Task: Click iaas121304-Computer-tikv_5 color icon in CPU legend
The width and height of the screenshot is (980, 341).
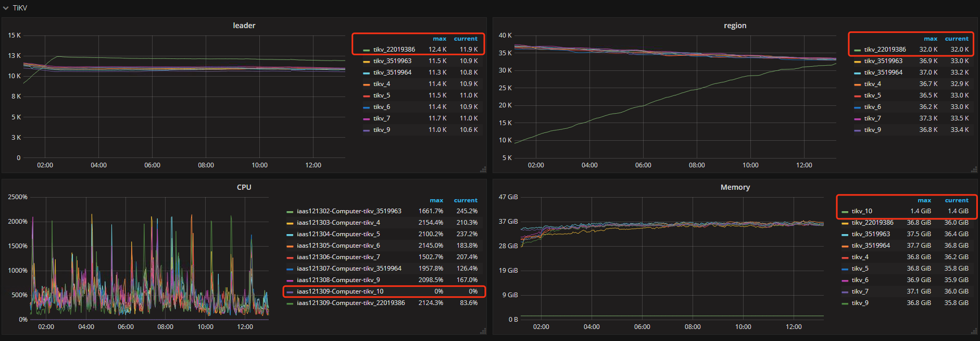Action: [x=290, y=235]
